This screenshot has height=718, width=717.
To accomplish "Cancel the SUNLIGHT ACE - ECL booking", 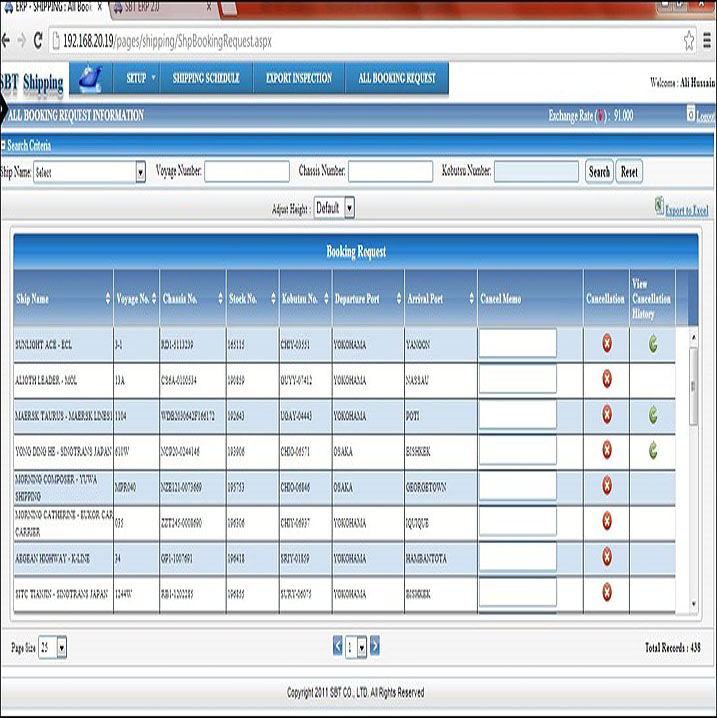I will (x=607, y=343).
